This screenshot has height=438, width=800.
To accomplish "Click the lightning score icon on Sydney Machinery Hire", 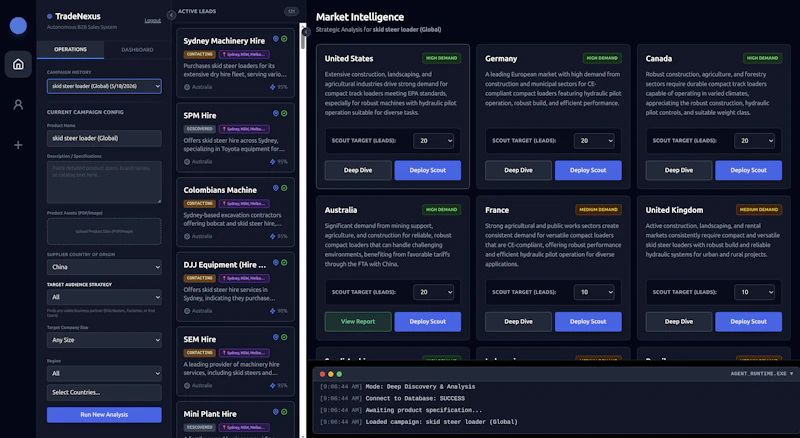I will tap(272, 87).
